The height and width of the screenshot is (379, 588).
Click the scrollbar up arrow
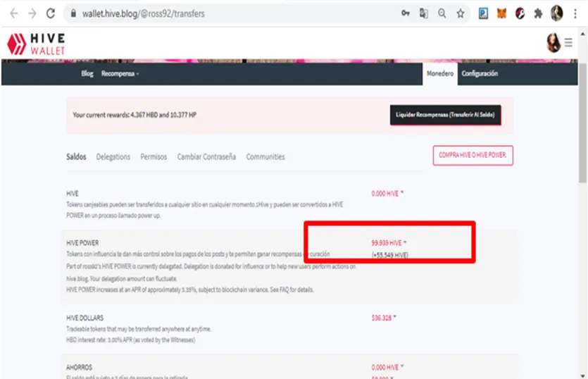pyautogui.click(x=582, y=34)
